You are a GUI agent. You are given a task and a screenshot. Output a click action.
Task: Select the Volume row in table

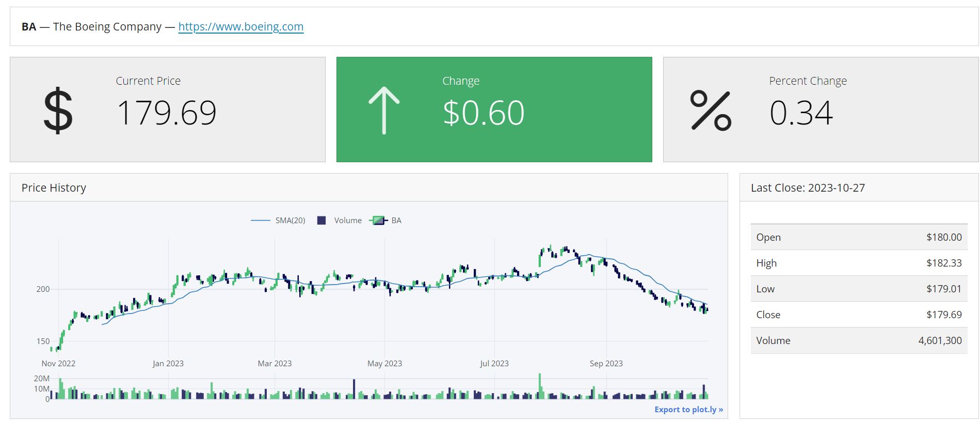[859, 340]
